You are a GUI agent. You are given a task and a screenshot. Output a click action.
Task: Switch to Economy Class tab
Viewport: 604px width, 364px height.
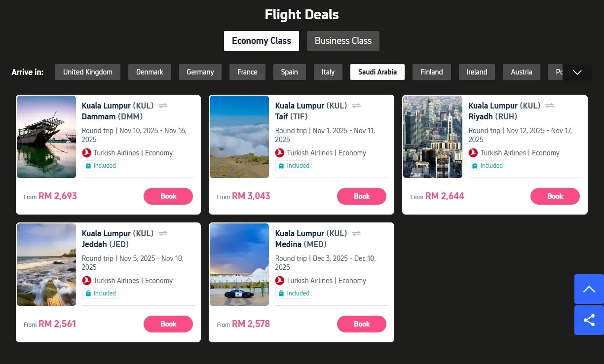point(261,41)
